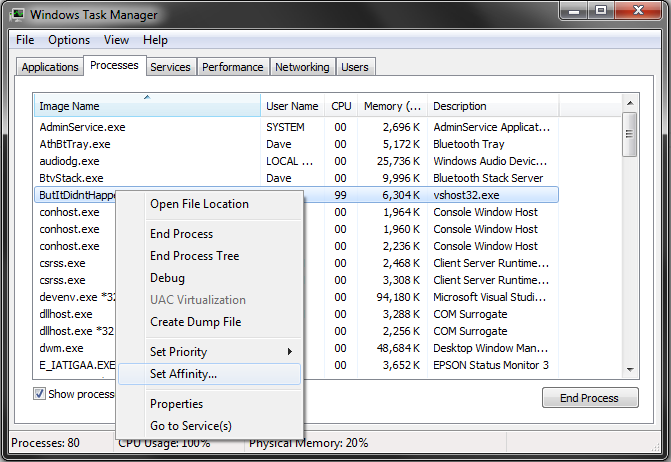The width and height of the screenshot is (671, 462).
Task: Click the Task Manager title bar icon
Action: point(17,15)
